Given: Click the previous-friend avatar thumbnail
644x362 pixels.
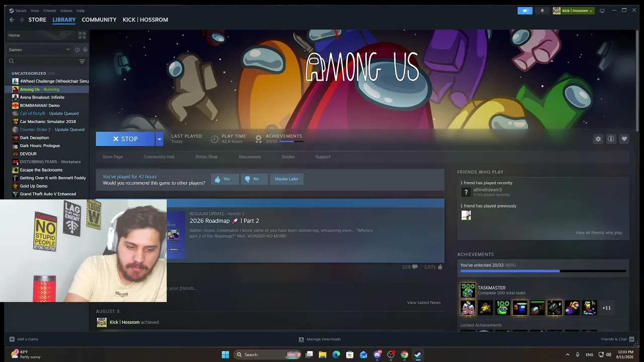Looking at the screenshot, I should click(466, 215).
